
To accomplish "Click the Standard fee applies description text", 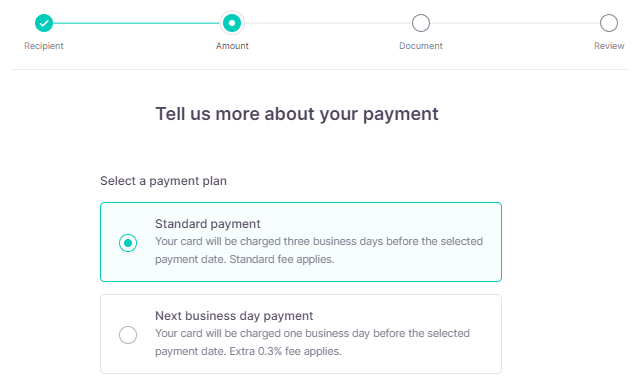I will [x=319, y=250].
